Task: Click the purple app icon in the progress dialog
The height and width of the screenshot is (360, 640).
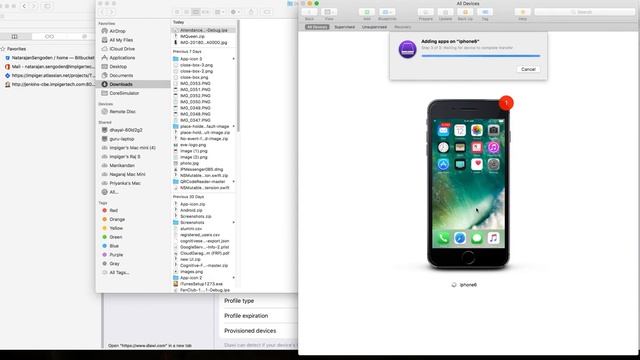Action: click(407, 49)
